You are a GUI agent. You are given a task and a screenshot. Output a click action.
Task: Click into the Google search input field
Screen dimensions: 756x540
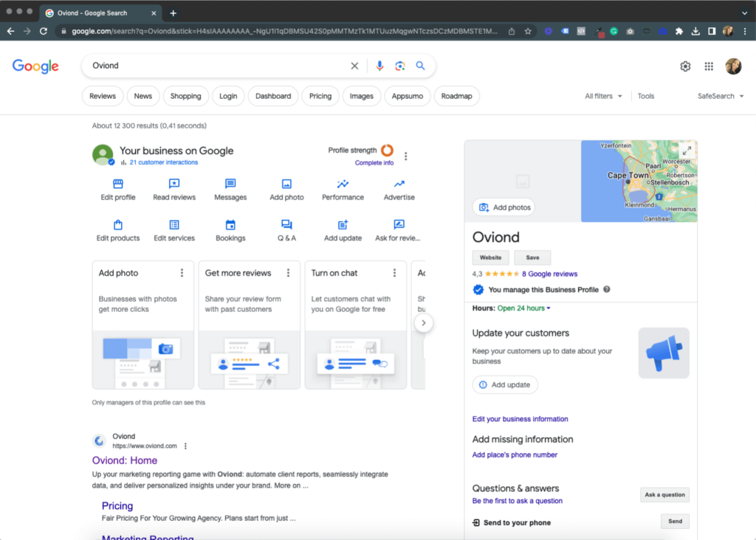coord(217,66)
